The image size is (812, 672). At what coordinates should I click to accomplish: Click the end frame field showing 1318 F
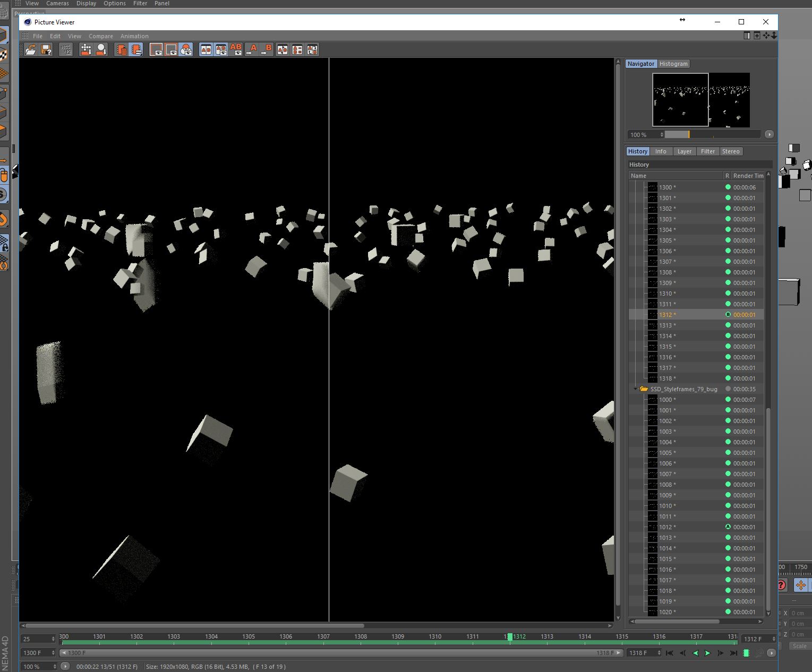[x=644, y=653]
